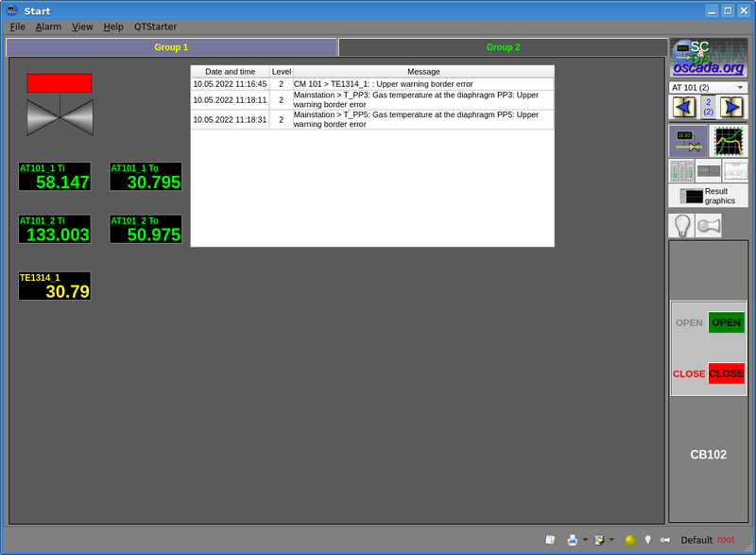
Task: Expand the export options dropdown arrow
Action: click(611, 540)
